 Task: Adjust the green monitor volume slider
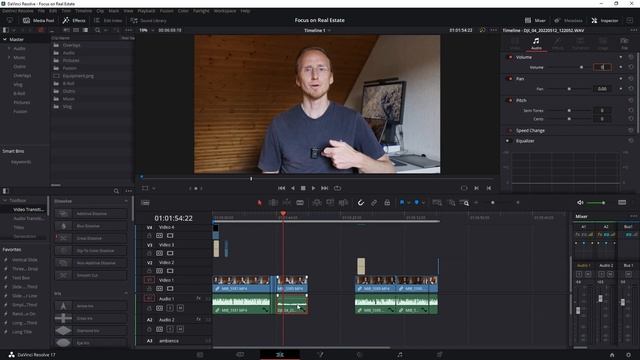point(596,202)
